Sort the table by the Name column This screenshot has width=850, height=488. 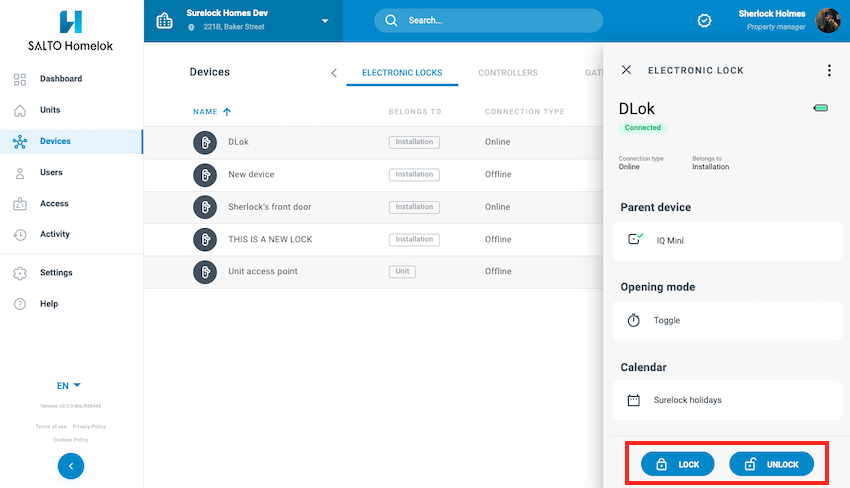[212, 112]
